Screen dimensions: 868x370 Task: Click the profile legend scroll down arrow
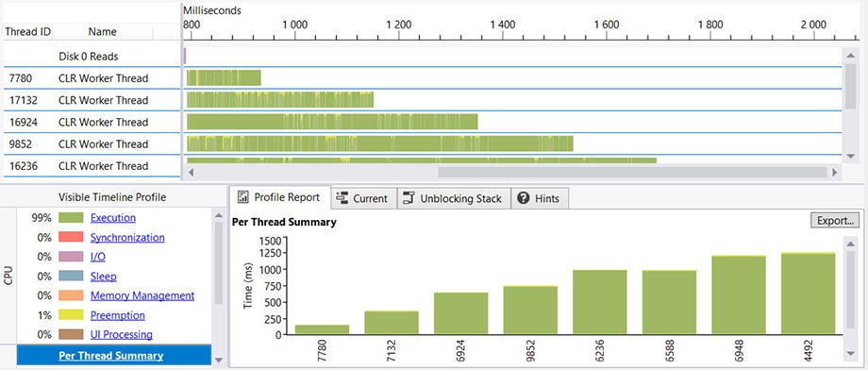[218, 360]
